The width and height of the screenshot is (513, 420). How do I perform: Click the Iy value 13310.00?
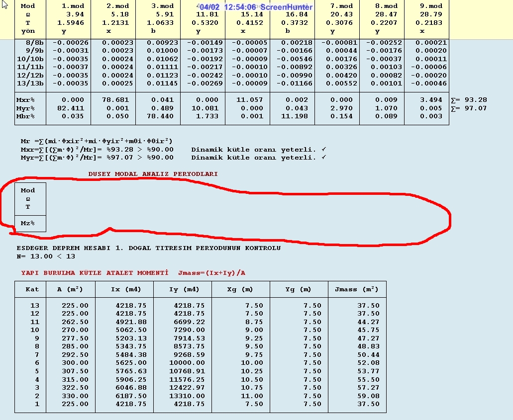coord(188,396)
